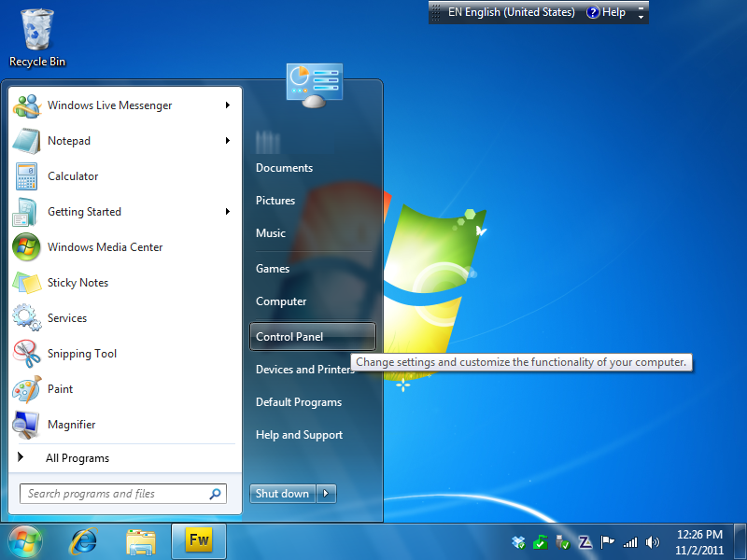Open the Computer menu item

[281, 301]
